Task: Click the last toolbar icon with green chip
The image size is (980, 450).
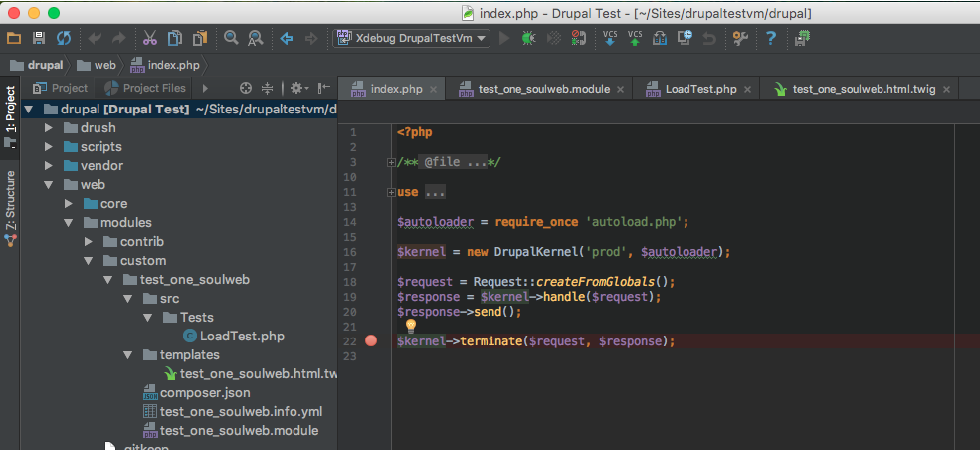Action: [x=802, y=39]
